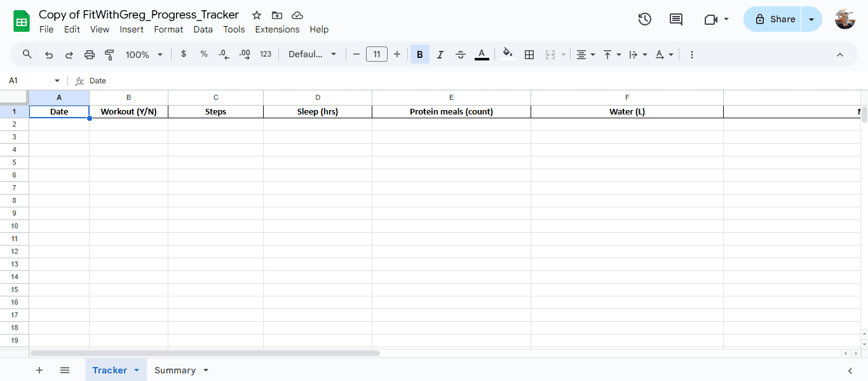Open the text color picker
The height and width of the screenshot is (381, 868).
coord(482,54)
